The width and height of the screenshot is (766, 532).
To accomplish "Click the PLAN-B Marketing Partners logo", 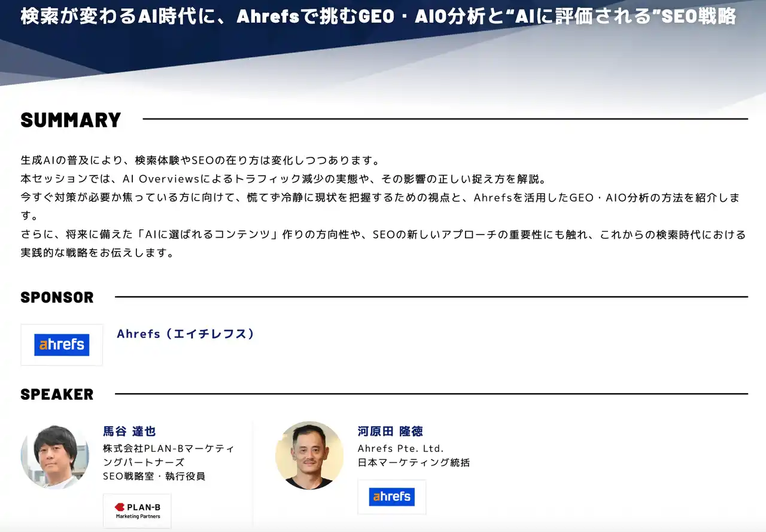I will point(137,510).
